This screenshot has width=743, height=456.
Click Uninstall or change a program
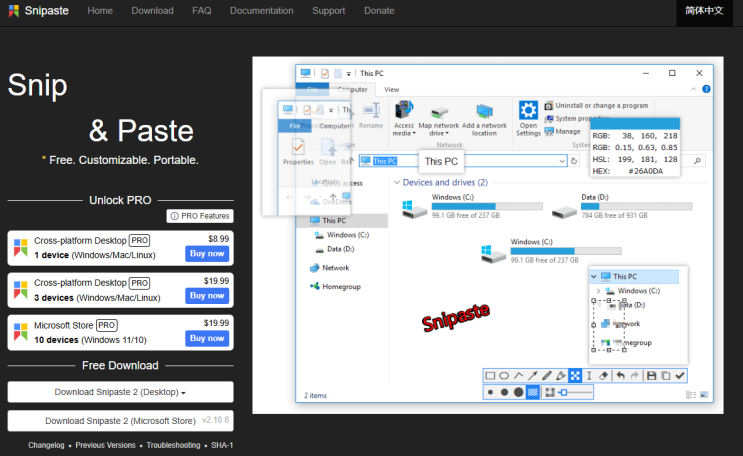coord(596,105)
